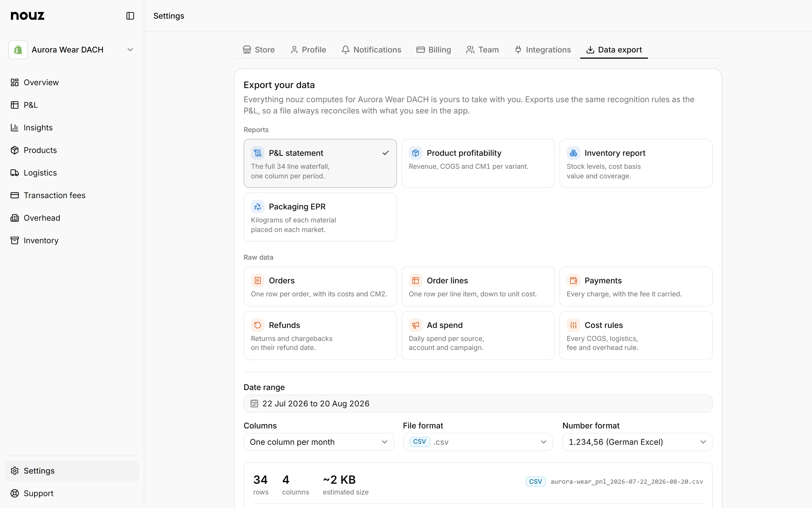This screenshot has height=508, width=812.
Task: Click the Packaging EPR recycle icon
Action: coord(258,207)
